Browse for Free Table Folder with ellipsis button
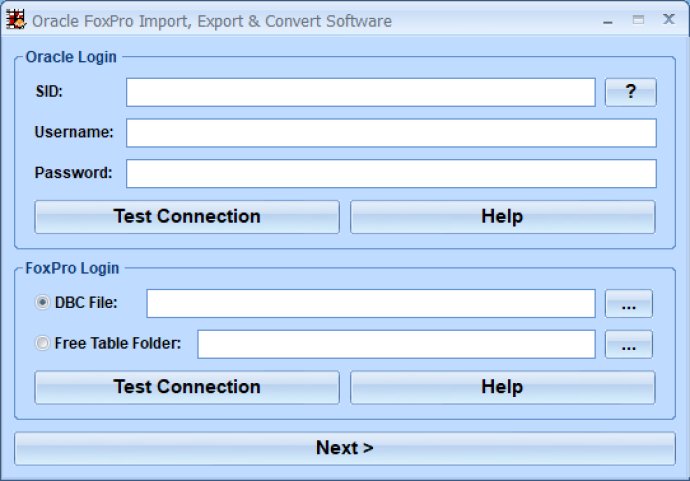The height and width of the screenshot is (481, 690). 628,344
